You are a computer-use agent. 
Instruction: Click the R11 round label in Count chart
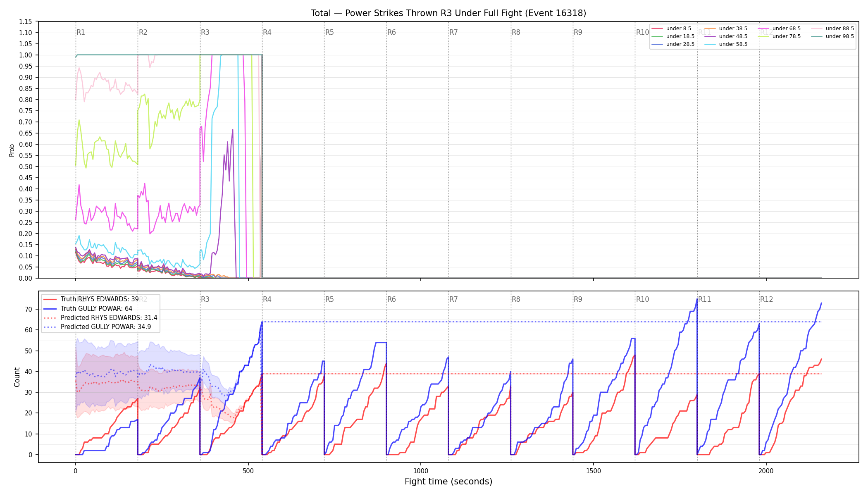pos(705,299)
